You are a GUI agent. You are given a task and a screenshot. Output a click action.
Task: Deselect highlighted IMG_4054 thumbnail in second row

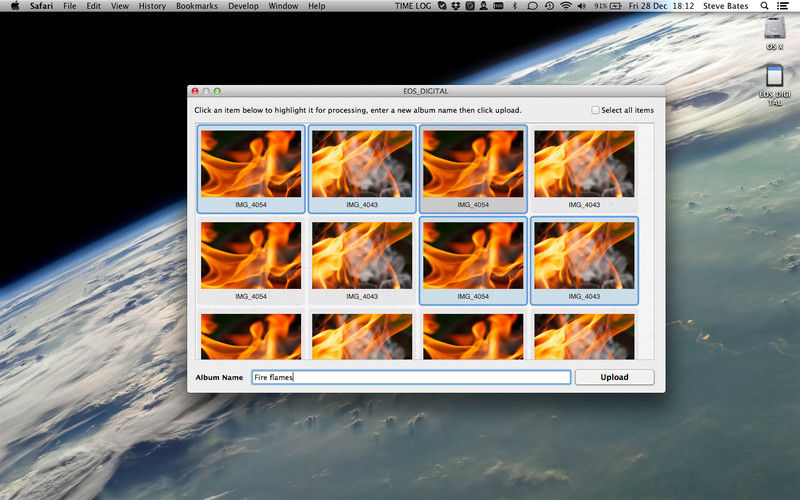click(473, 261)
